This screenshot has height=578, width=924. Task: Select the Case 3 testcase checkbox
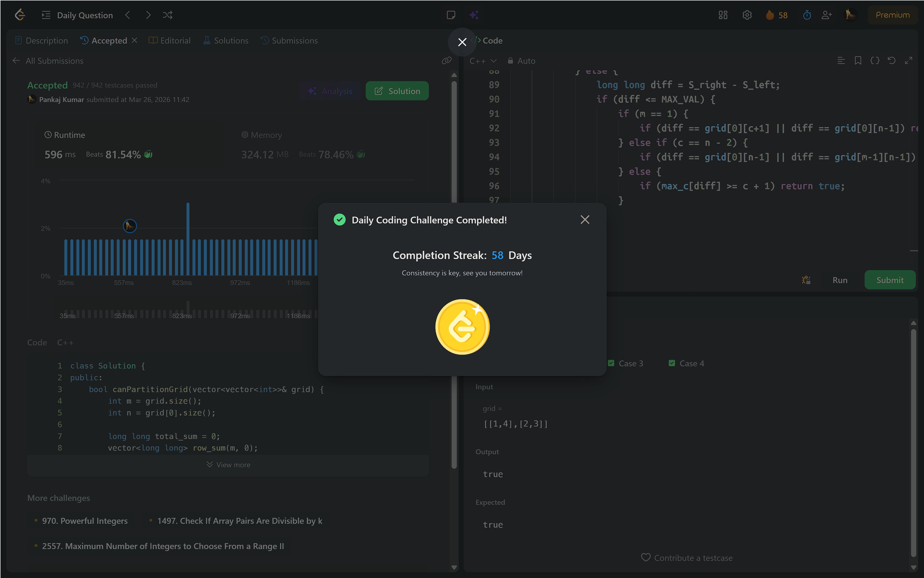(x=611, y=363)
